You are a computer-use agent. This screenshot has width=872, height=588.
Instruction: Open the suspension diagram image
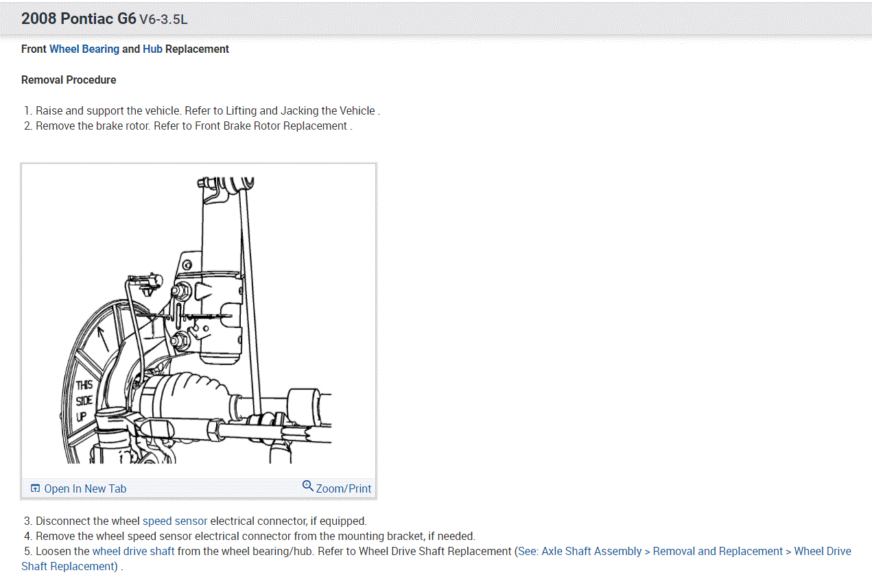[x=198, y=320]
